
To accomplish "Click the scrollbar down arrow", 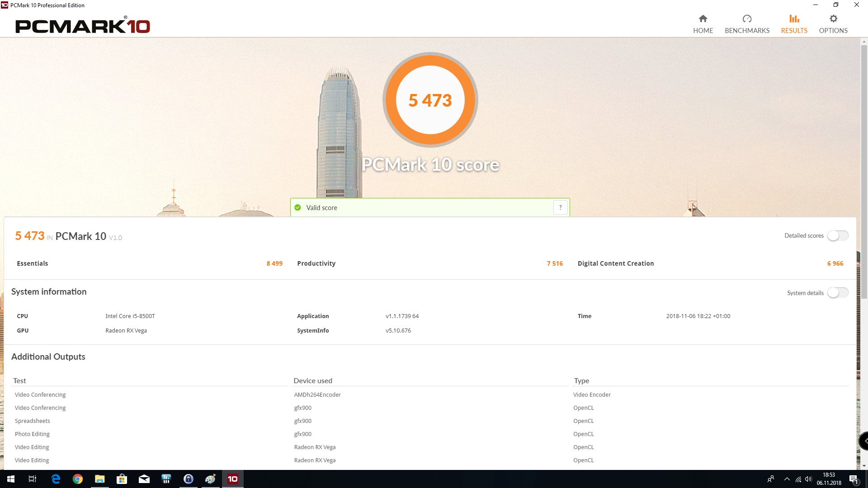I will pyautogui.click(x=864, y=466).
